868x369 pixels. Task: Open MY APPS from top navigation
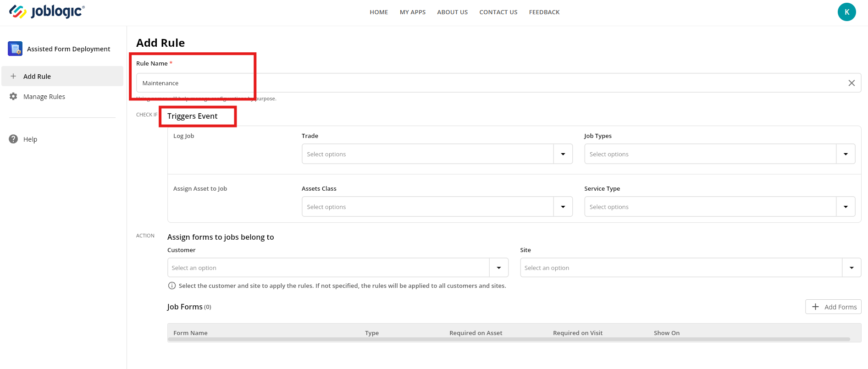tap(413, 12)
